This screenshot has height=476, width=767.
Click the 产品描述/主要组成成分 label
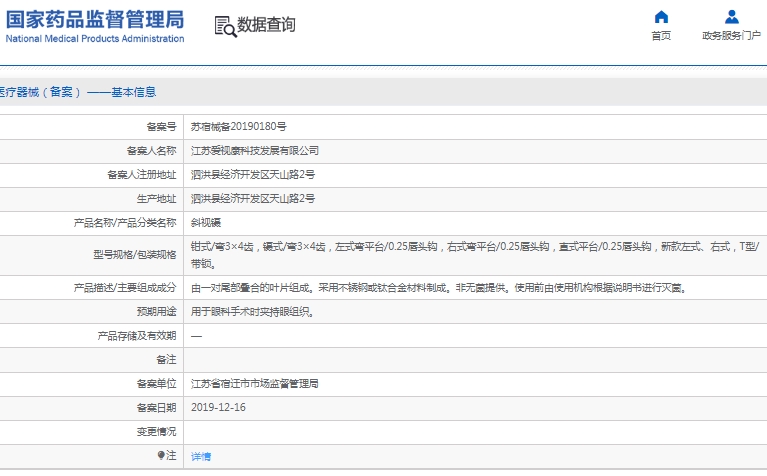point(125,288)
